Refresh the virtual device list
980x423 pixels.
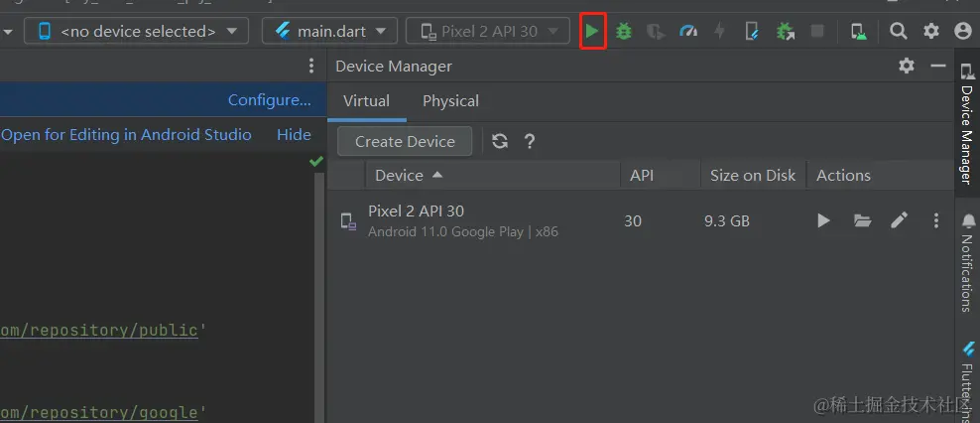[500, 141]
